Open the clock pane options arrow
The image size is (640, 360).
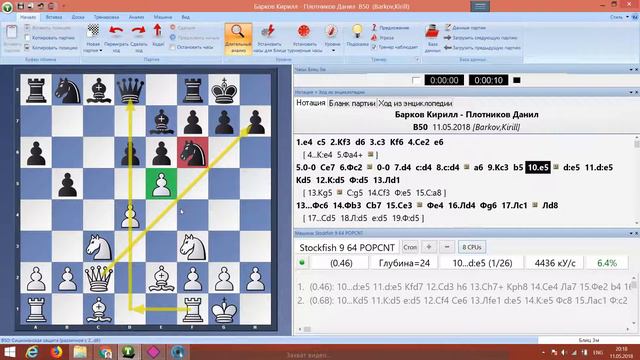point(631,70)
